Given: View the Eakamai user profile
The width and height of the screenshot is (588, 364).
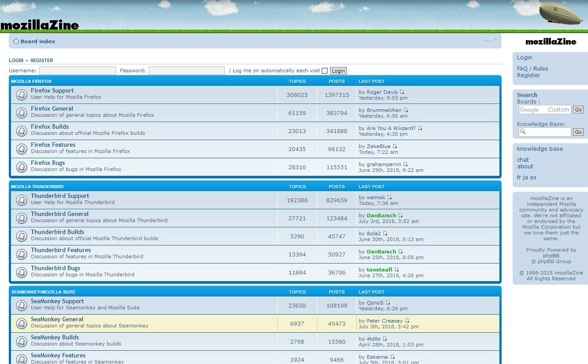Looking at the screenshot, I should point(377,357).
